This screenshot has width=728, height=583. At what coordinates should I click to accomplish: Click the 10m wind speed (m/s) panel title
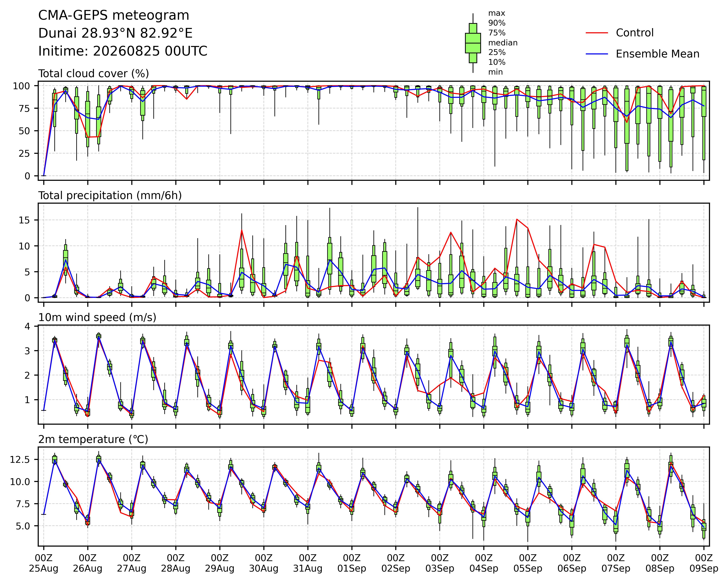click(97, 318)
